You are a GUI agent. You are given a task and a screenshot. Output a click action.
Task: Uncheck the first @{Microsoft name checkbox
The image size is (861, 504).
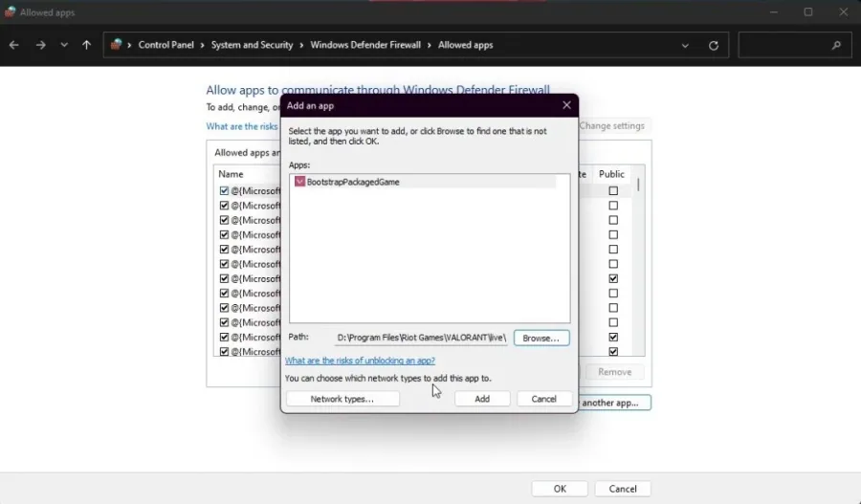click(x=224, y=190)
